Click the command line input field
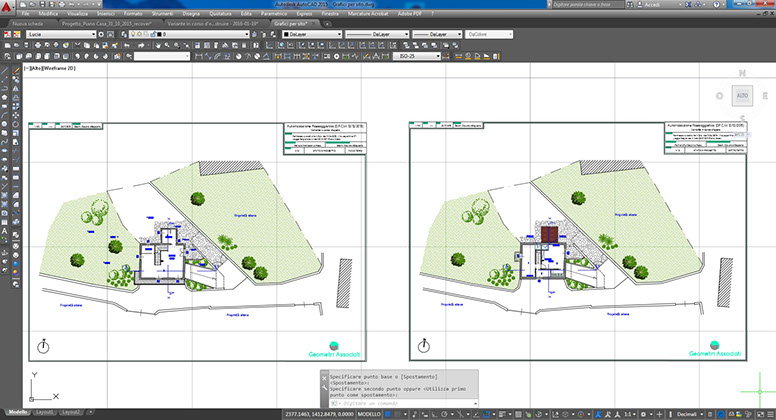The image size is (776, 420). click(x=400, y=403)
